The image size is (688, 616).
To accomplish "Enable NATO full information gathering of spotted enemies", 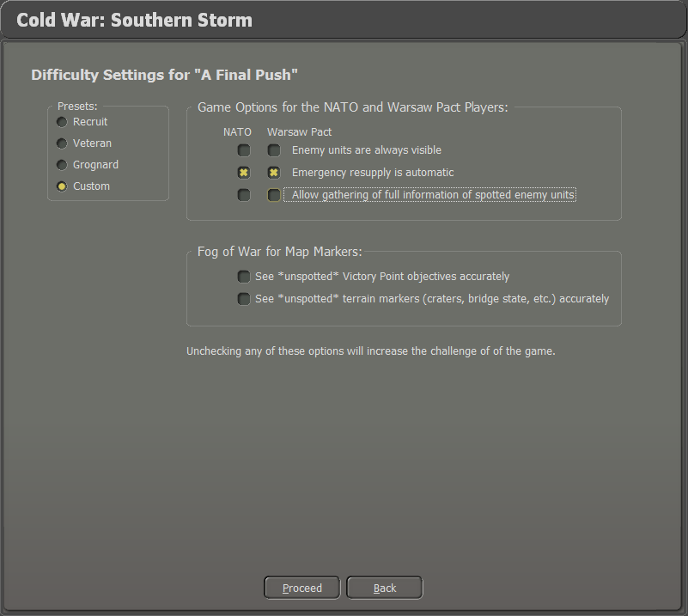I will coord(244,195).
